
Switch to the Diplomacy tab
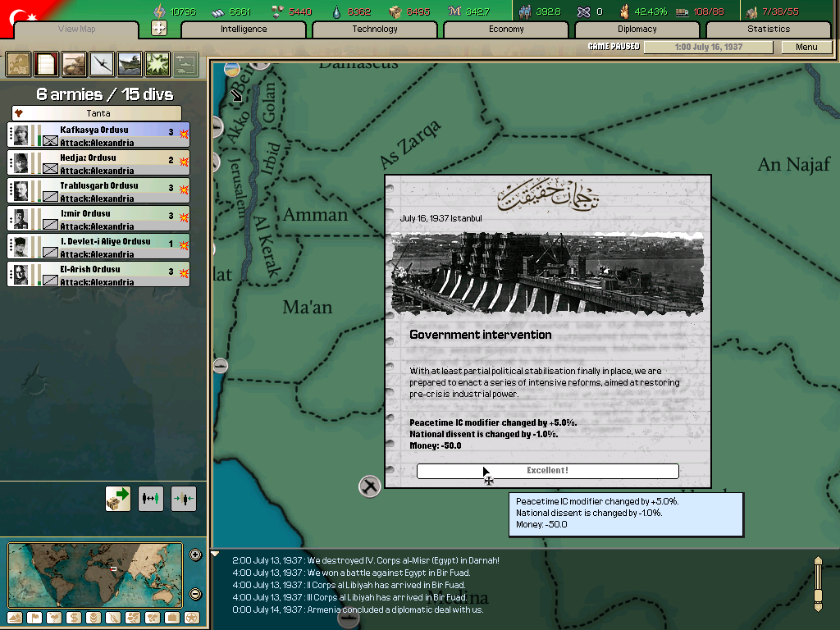click(637, 30)
